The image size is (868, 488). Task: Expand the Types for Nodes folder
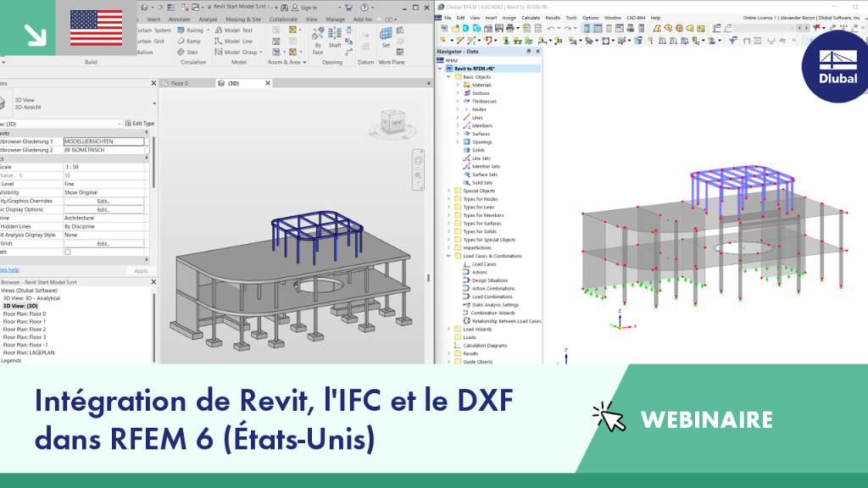click(x=449, y=199)
